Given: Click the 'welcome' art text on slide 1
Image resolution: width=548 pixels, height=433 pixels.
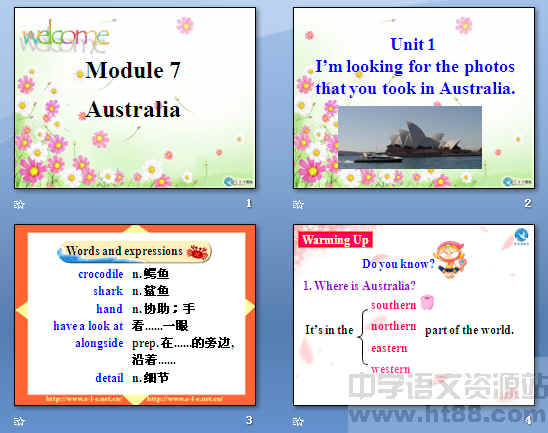Looking at the screenshot, I should 66,36.
